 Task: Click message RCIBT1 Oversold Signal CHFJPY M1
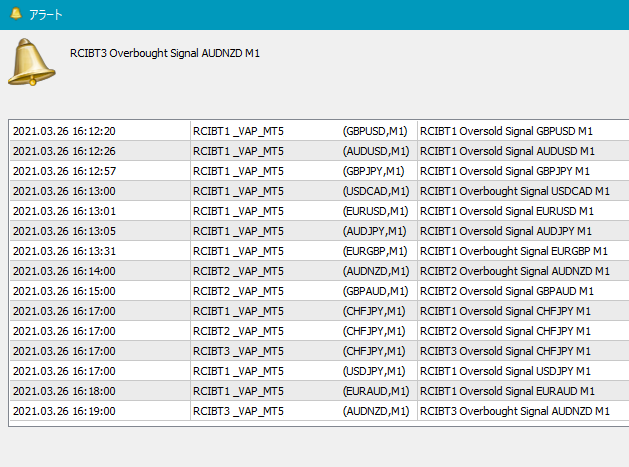tap(505, 311)
